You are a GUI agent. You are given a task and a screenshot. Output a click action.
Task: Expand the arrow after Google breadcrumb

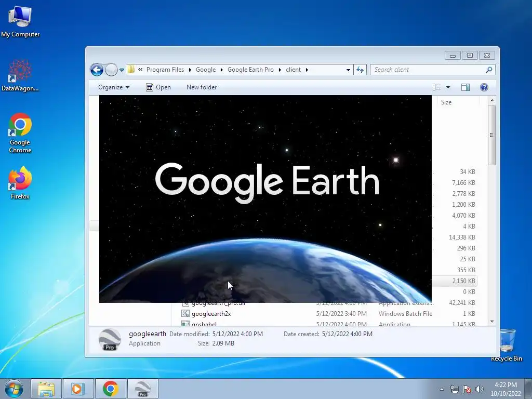pos(221,70)
